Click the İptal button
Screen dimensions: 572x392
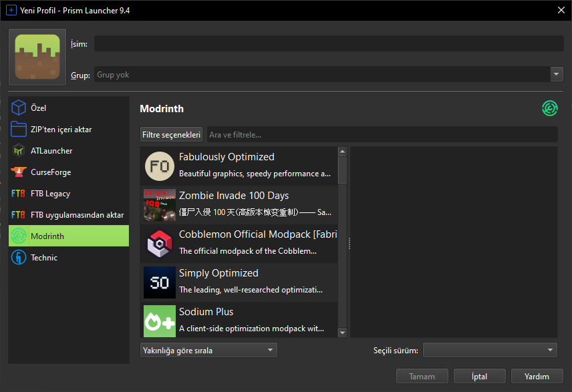pos(479,377)
